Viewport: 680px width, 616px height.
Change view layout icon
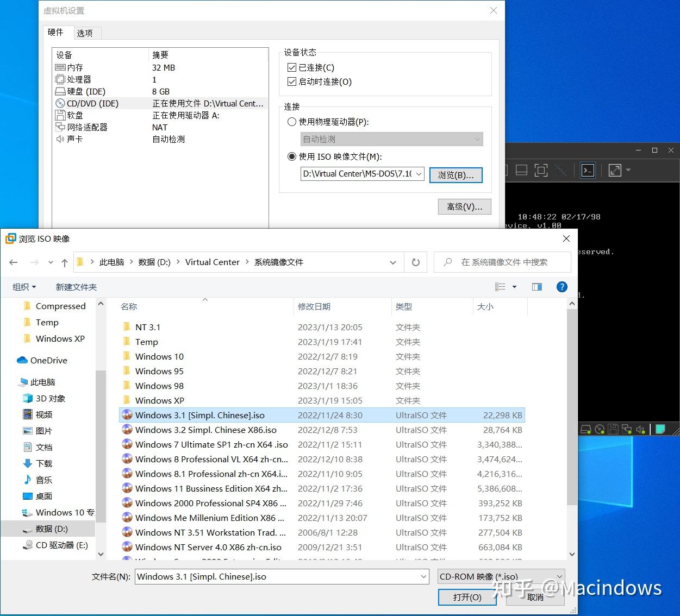pyautogui.click(x=501, y=287)
